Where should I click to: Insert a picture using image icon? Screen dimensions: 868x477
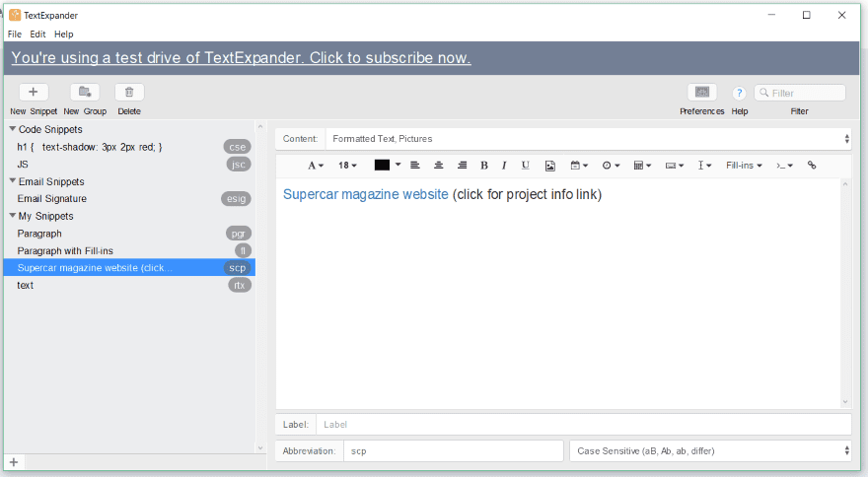(550, 166)
